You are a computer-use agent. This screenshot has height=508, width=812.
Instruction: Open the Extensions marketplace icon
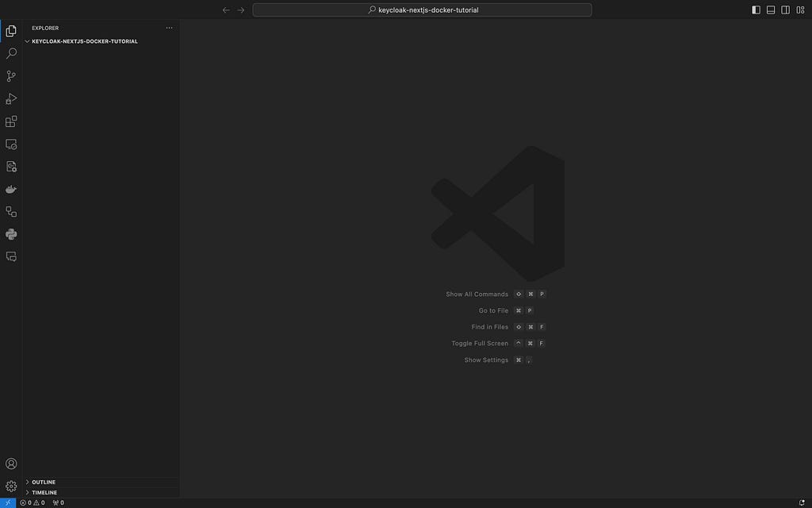[x=11, y=121]
